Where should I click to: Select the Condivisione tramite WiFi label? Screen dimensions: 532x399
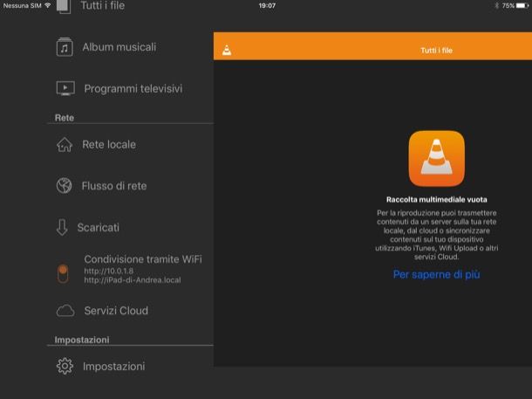click(x=143, y=259)
